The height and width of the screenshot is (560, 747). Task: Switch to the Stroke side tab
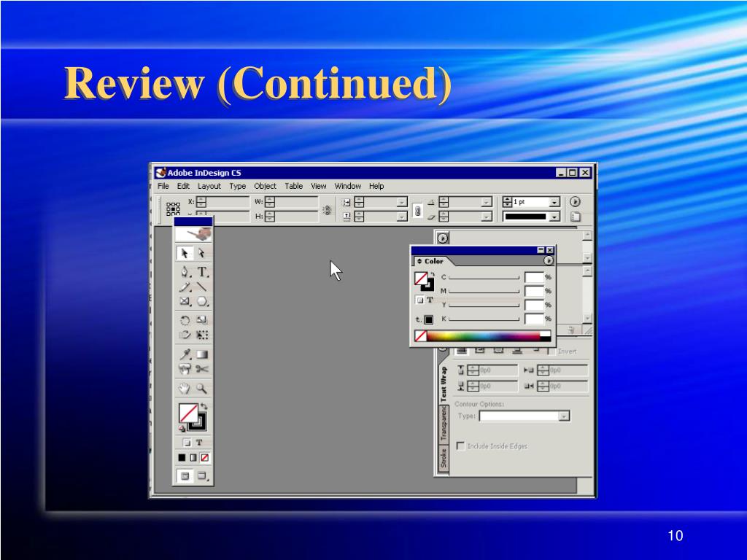(x=444, y=459)
